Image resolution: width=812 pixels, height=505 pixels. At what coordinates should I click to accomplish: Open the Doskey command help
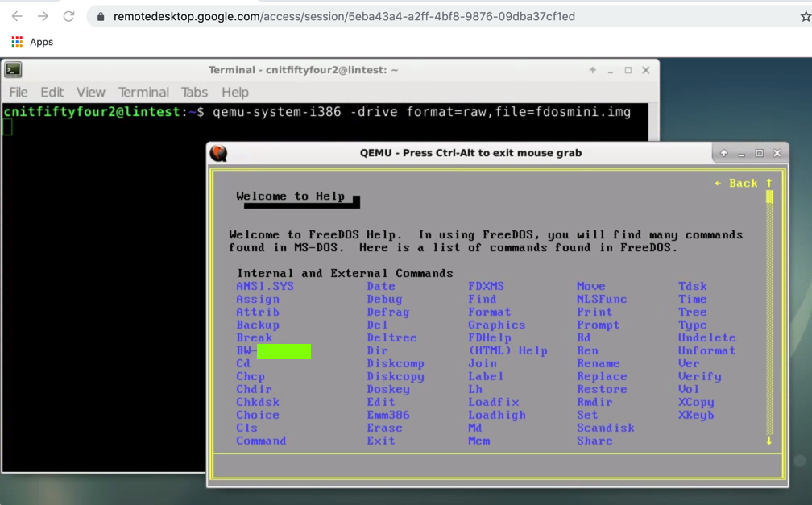388,390
